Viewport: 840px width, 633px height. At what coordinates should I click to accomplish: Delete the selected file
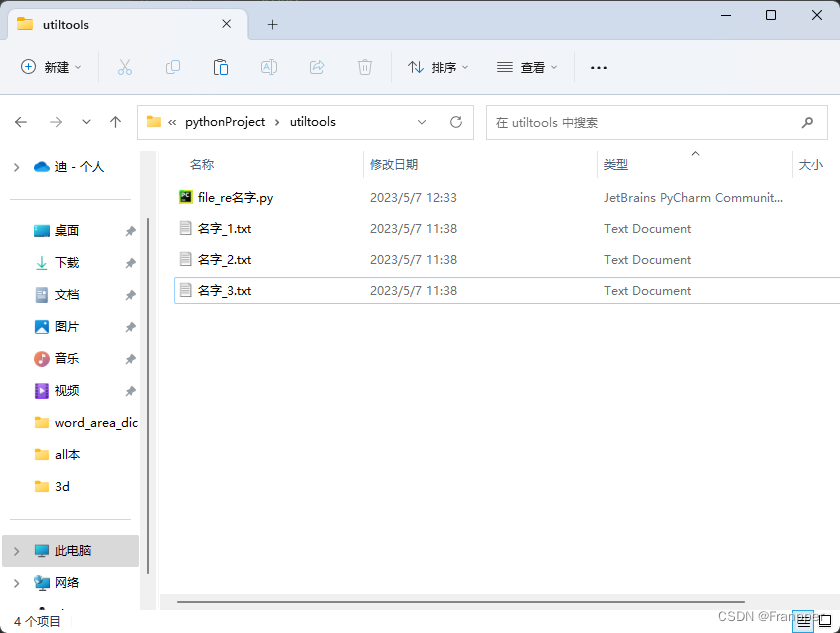click(364, 67)
